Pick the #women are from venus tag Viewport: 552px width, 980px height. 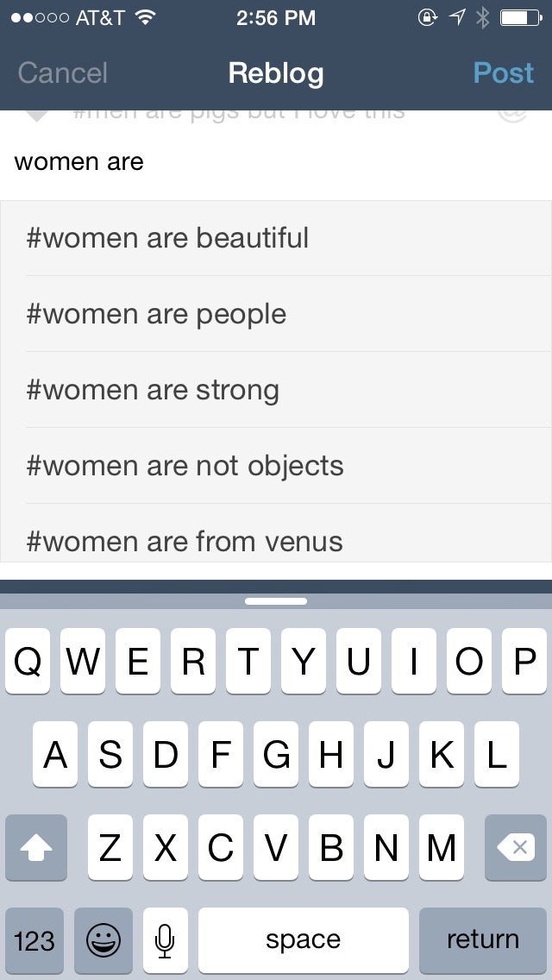click(x=276, y=533)
